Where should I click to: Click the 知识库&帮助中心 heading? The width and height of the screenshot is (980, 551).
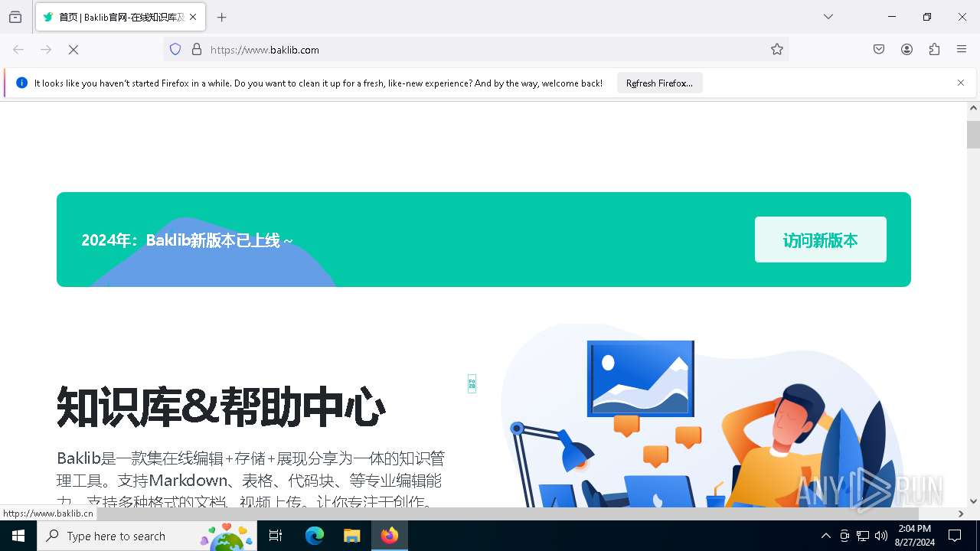point(221,407)
